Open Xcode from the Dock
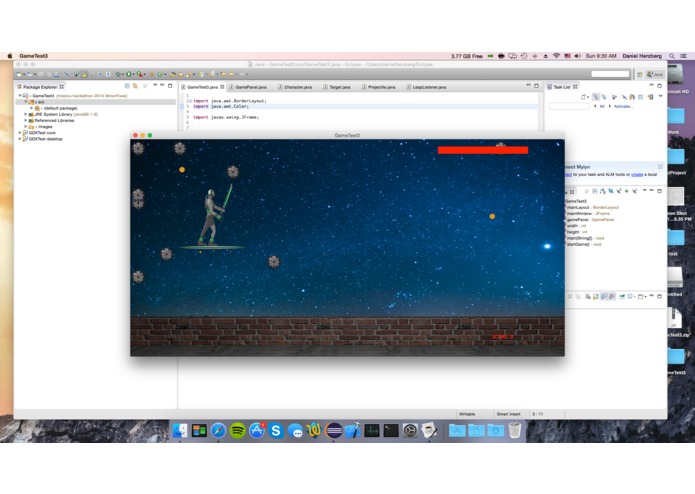This screenshot has height=494, width=695. 352,430
